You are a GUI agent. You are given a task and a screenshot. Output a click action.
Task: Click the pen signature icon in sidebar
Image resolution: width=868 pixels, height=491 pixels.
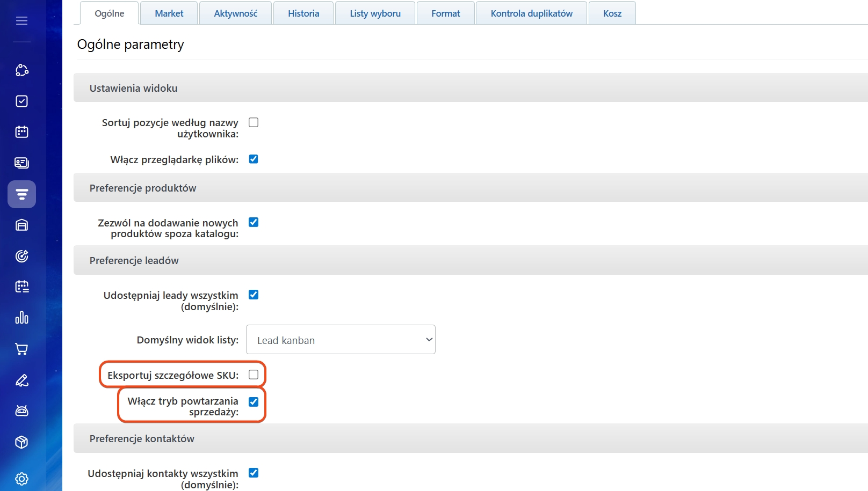pyautogui.click(x=21, y=380)
